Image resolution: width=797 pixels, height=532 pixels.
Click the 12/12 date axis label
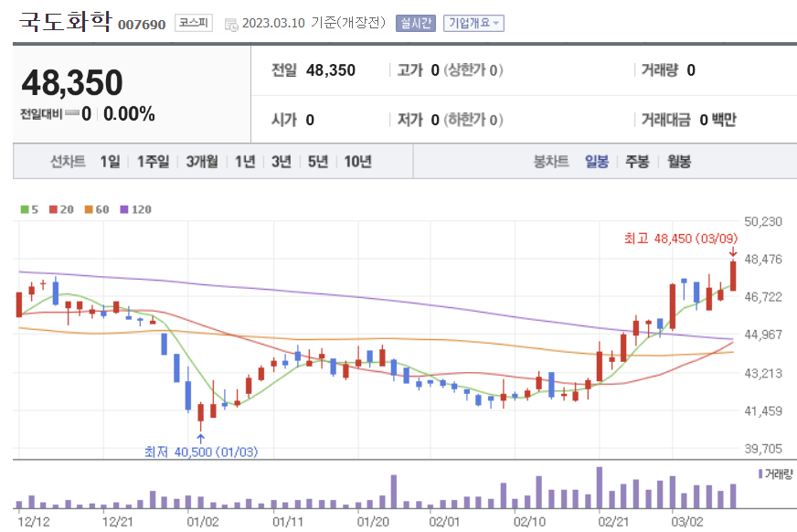click(34, 522)
